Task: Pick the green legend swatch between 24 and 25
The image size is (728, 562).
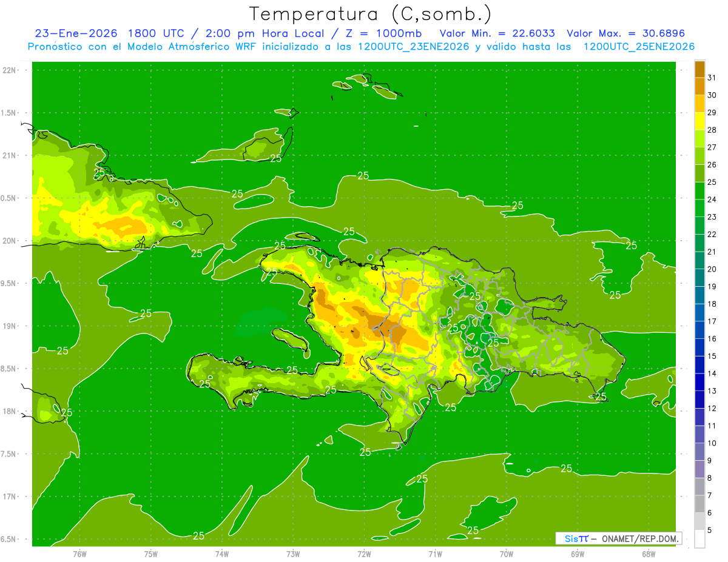Action: (699, 191)
